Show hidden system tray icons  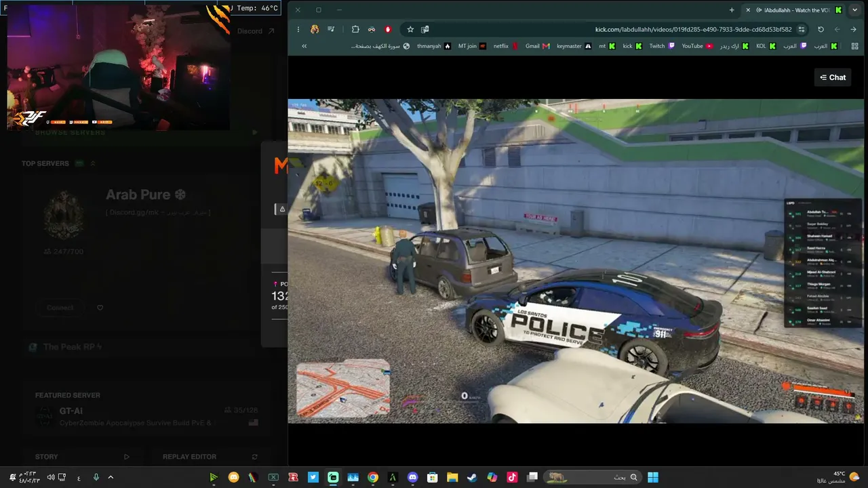click(111, 477)
